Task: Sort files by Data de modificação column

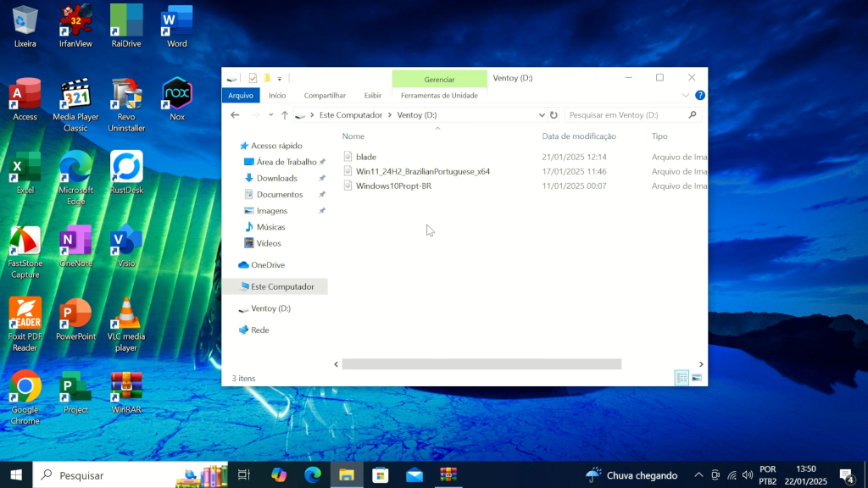Action: coord(578,136)
